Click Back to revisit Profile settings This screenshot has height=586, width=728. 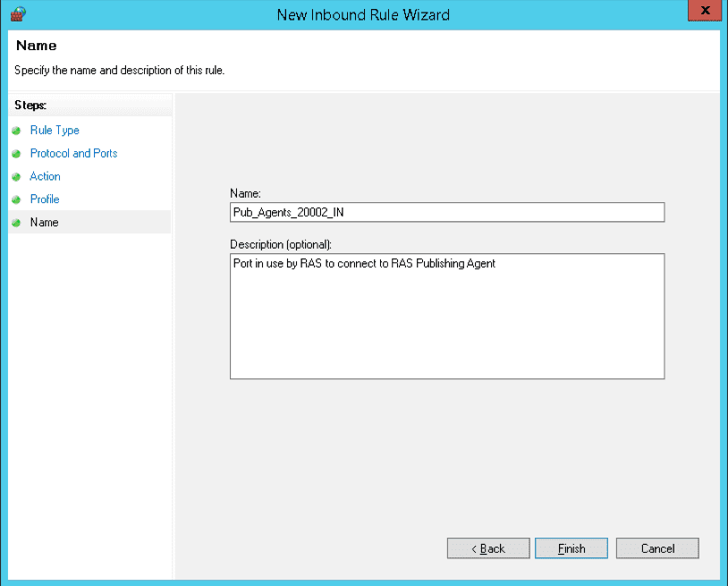[487, 548]
